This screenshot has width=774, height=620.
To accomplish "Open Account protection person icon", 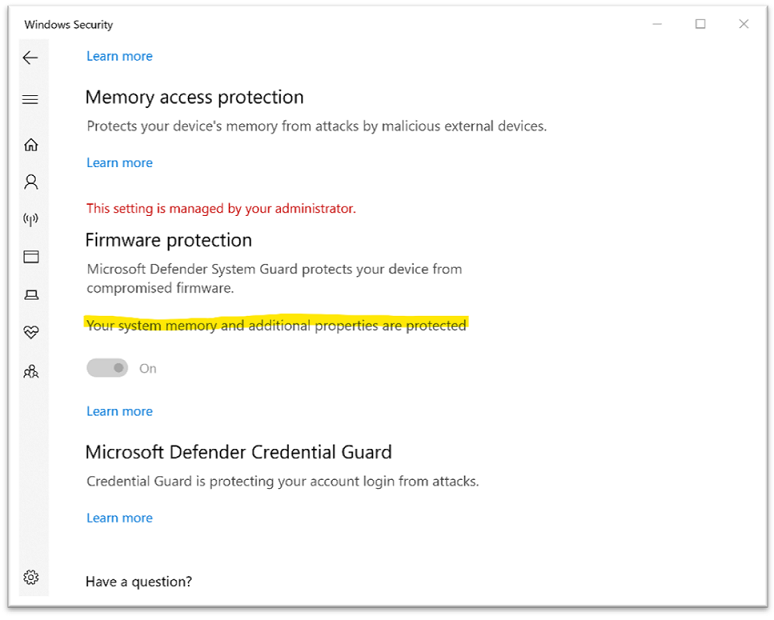I will 31,182.
